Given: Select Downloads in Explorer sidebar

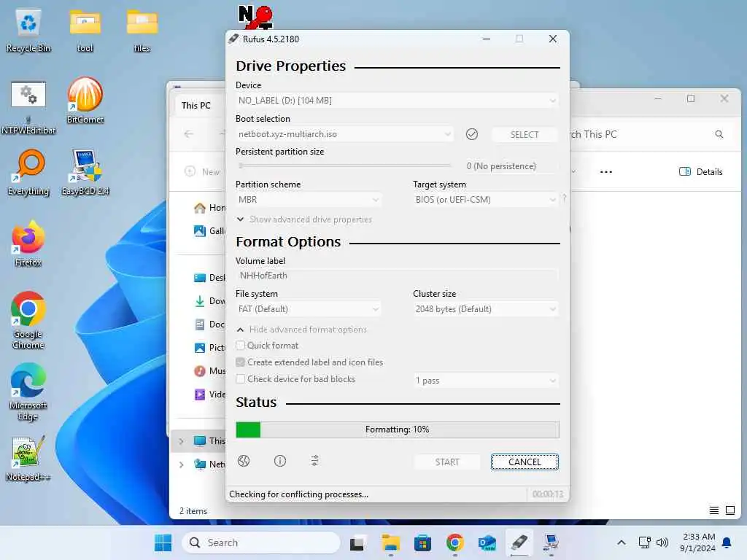Looking at the screenshot, I should tap(209, 301).
